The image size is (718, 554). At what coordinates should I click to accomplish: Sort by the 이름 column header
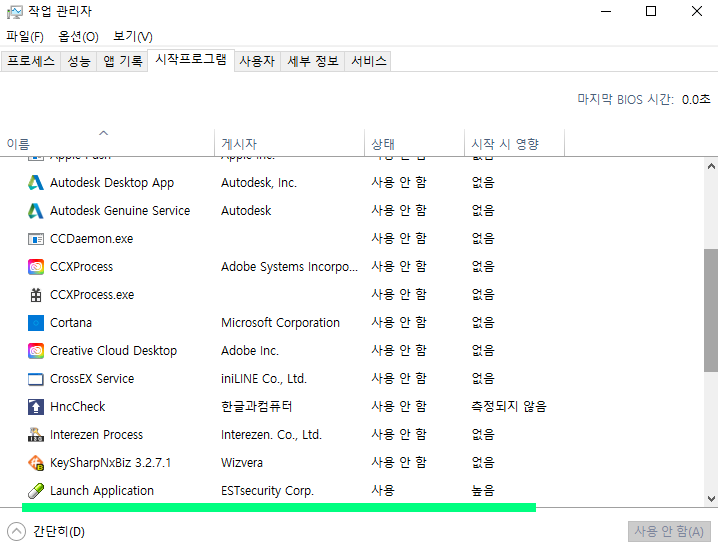click(108, 143)
